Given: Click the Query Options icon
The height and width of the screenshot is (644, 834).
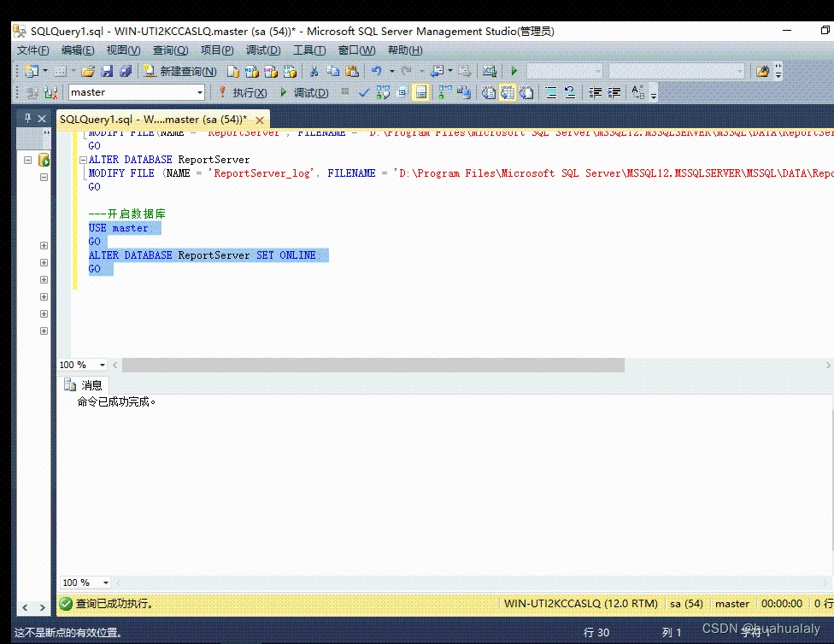Looking at the screenshot, I should [x=402, y=92].
